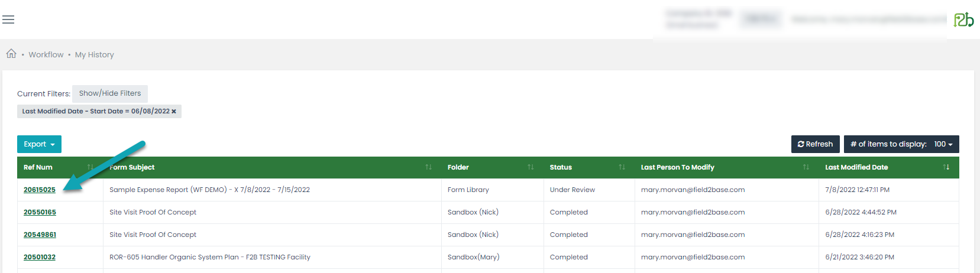980x273 pixels.
Task: Open the Export dropdown
Action: click(x=39, y=144)
